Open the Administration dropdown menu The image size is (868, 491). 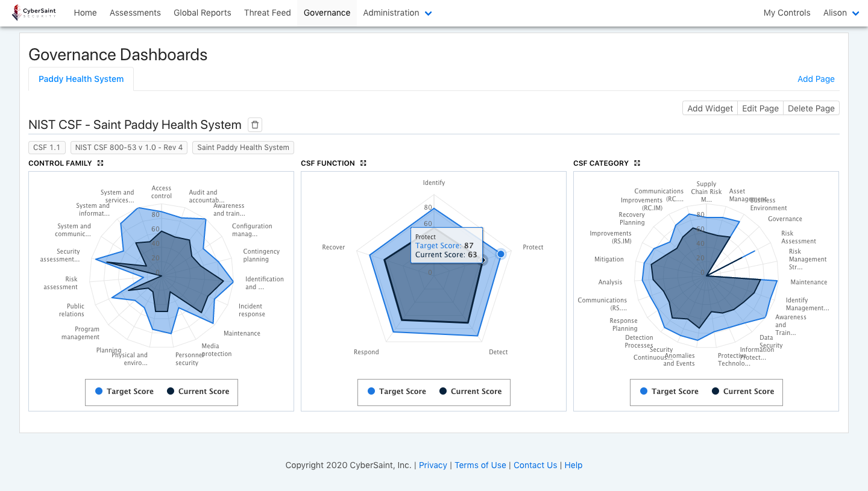(x=397, y=13)
